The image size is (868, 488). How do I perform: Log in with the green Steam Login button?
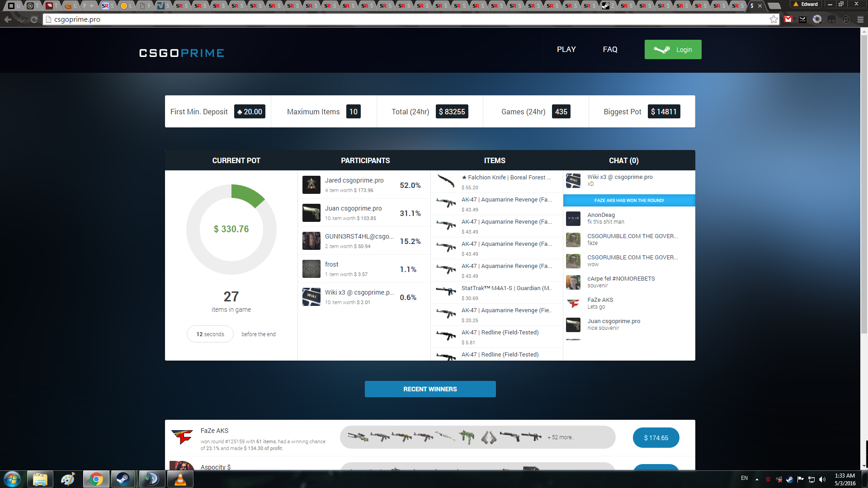(x=673, y=50)
